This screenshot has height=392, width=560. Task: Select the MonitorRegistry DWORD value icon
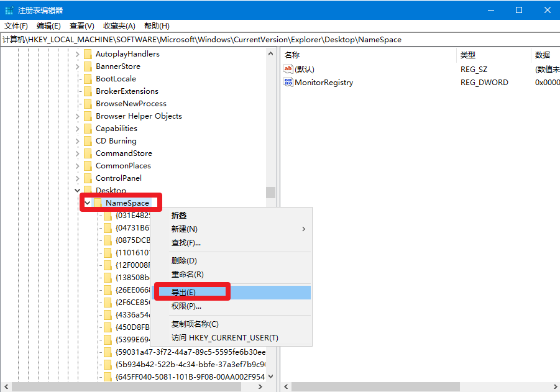tap(288, 82)
